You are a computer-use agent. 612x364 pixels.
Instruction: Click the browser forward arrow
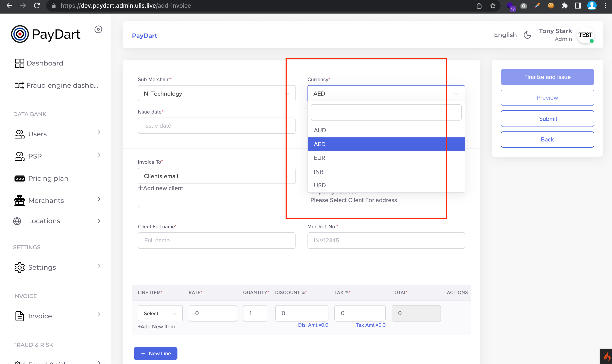coord(23,5)
